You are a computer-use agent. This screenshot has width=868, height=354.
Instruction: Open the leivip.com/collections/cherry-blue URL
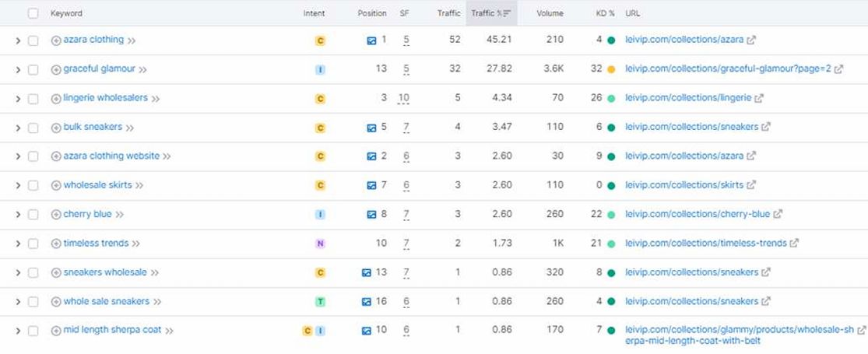698,214
